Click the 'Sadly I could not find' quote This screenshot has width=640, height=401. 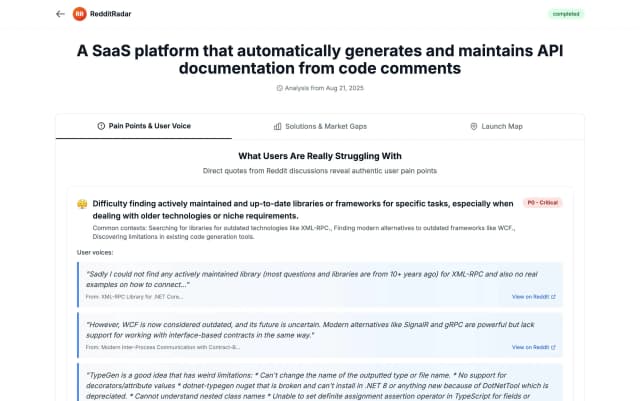point(312,279)
